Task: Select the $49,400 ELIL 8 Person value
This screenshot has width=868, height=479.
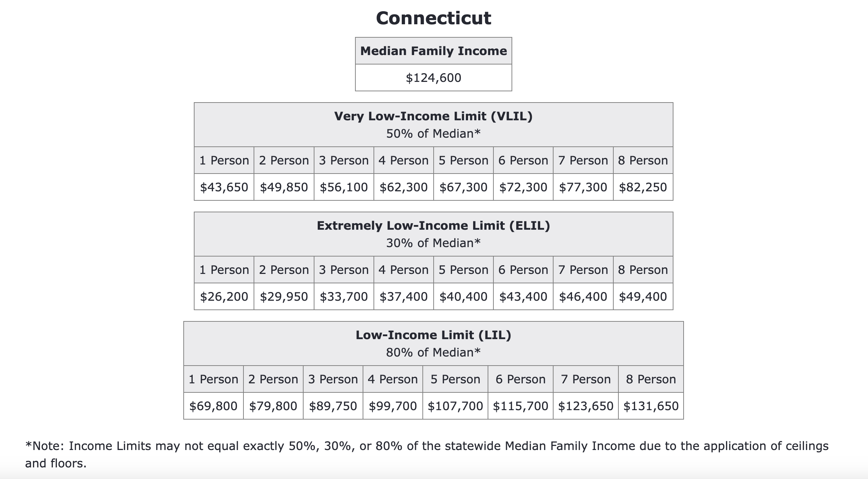Action: 643,297
